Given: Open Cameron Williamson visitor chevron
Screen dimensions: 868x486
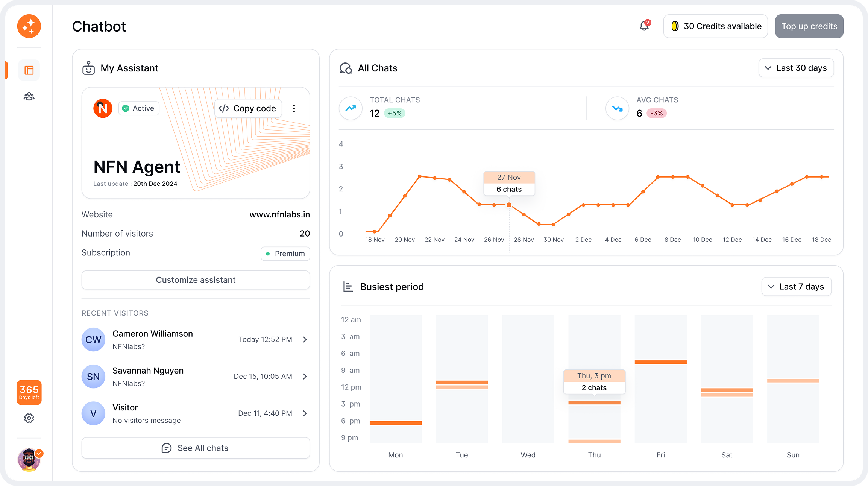Looking at the screenshot, I should [305, 340].
